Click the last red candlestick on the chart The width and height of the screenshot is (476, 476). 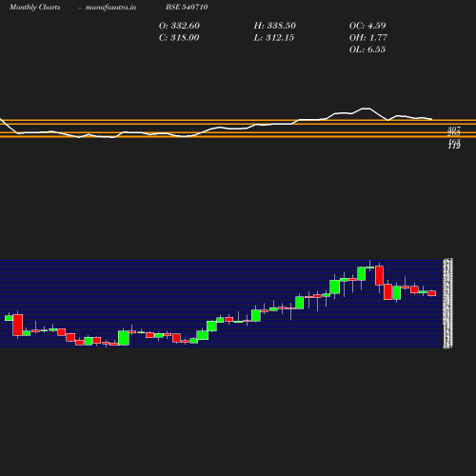(x=432, y=293)
